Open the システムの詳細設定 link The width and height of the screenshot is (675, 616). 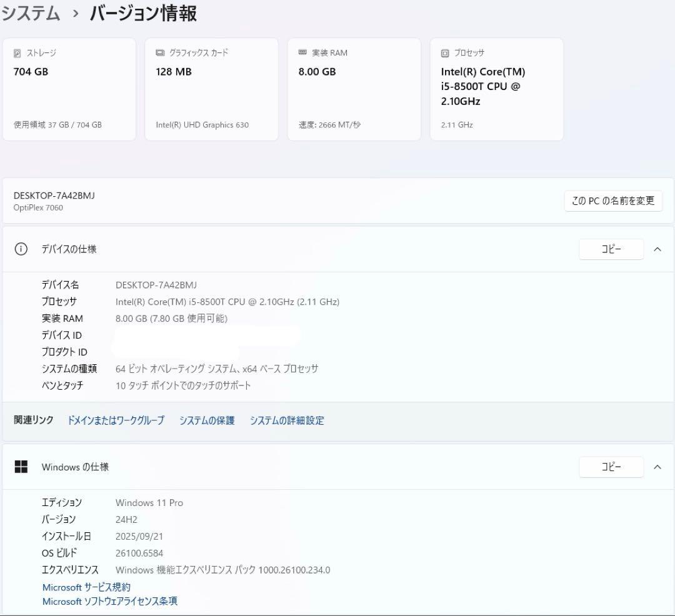pyautogui.click(x=286, y=420)
